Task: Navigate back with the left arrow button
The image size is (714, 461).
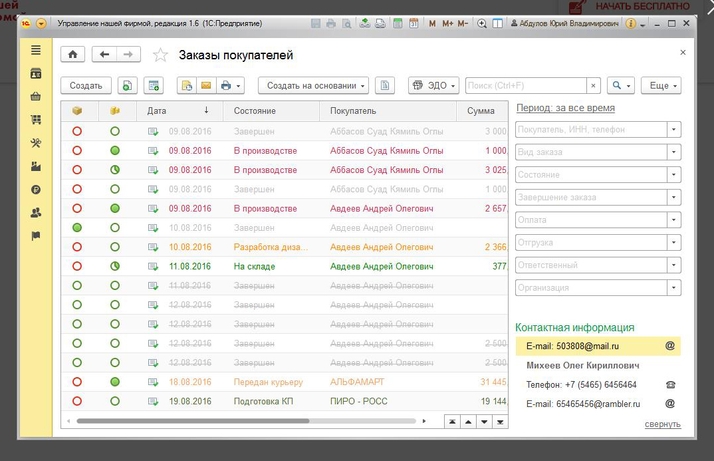Action: (104, 55)
